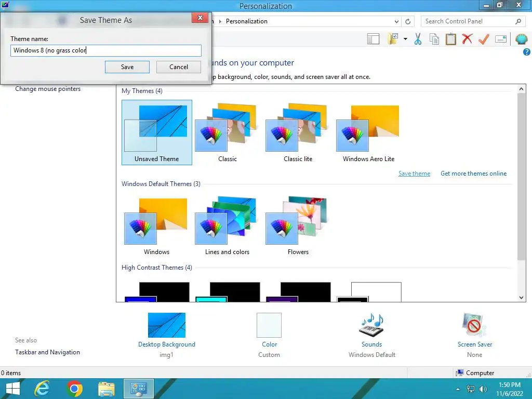
Task: Click the Theme name text field
Action: click(x=106, y=50)
